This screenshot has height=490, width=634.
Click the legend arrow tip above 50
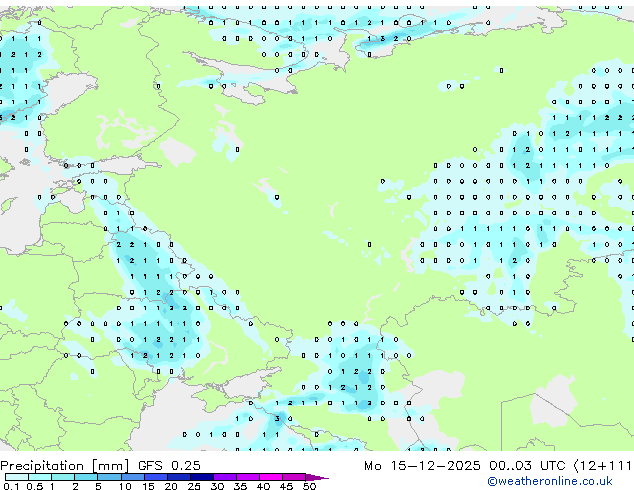coord(317,477)
